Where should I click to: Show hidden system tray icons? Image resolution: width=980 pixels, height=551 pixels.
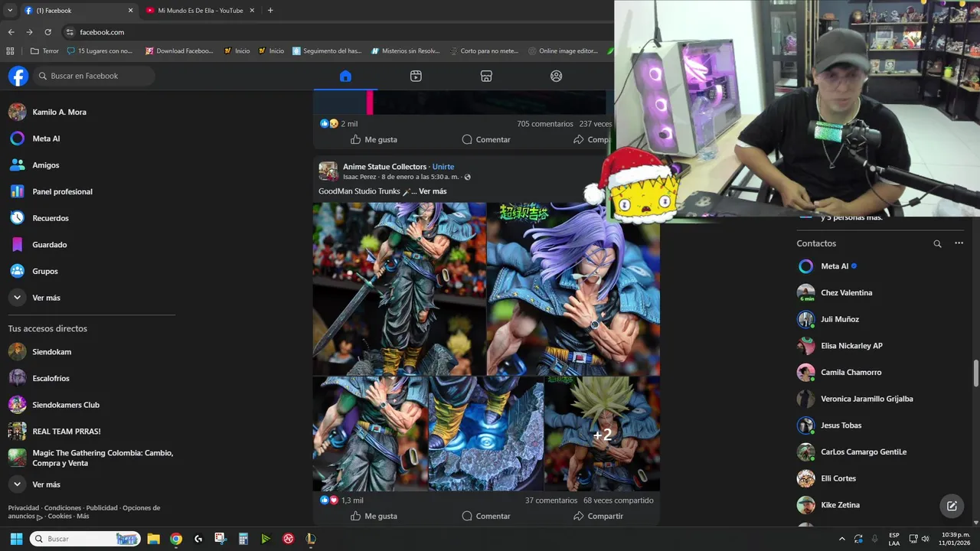click(842, 539)
